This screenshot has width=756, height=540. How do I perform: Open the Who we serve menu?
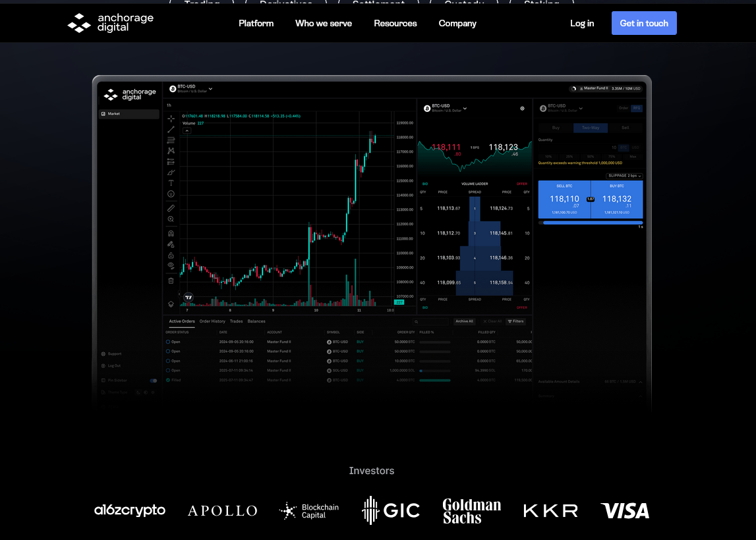coord(324,23)
